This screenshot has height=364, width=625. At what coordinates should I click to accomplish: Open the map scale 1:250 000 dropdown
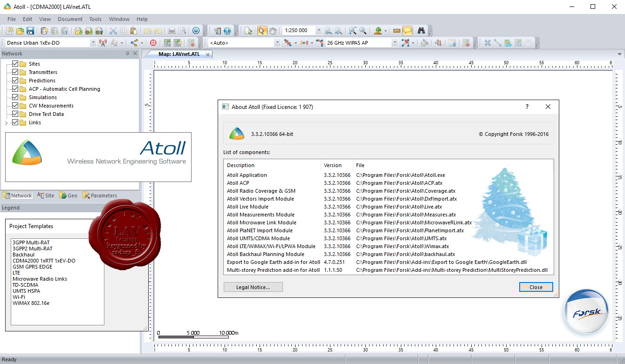pos(319,31)
